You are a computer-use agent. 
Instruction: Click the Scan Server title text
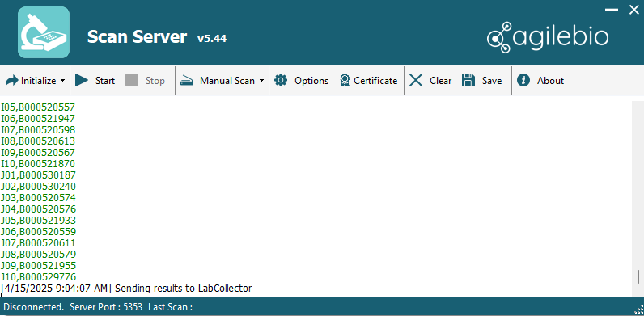[138, 37]
